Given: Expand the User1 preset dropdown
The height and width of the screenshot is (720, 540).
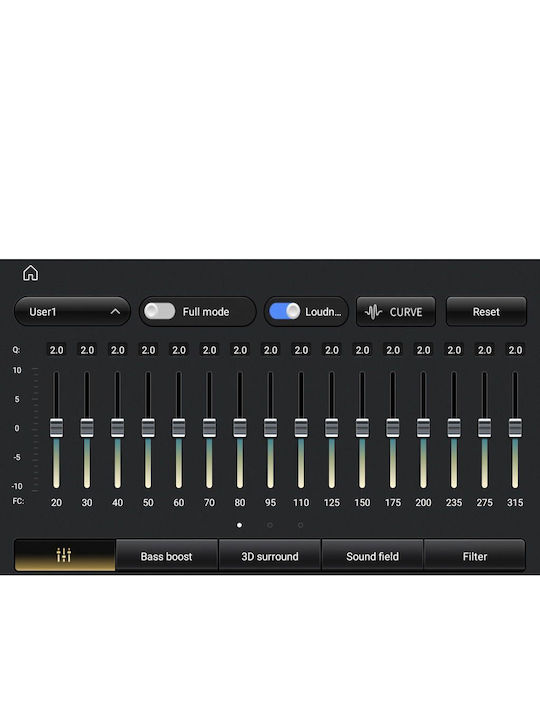Looking at the screenshot, I should (x=73, y=311).
